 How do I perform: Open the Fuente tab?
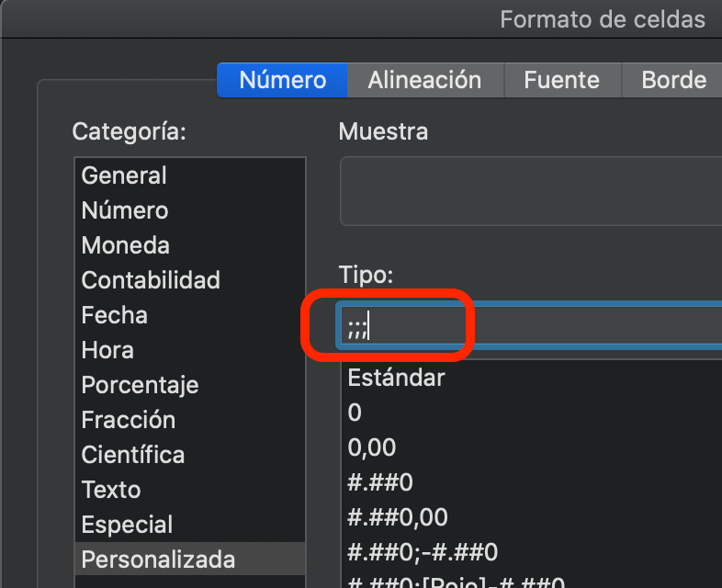563,80
